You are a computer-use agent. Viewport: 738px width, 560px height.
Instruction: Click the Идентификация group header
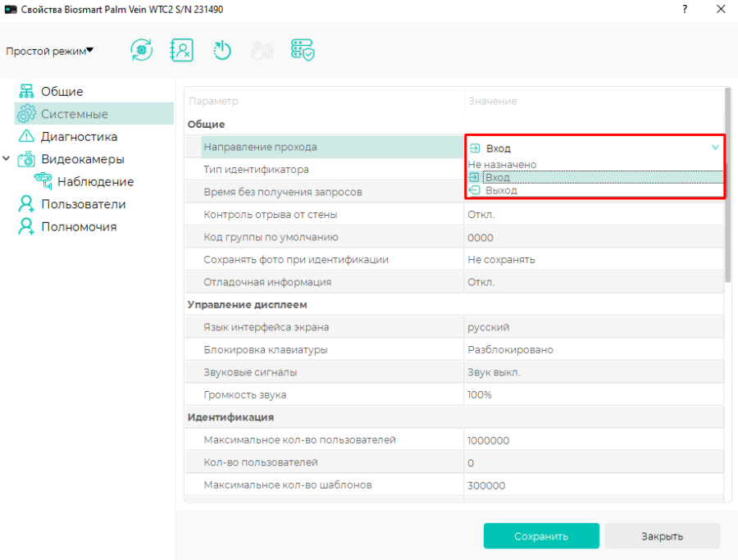point(230,417)
